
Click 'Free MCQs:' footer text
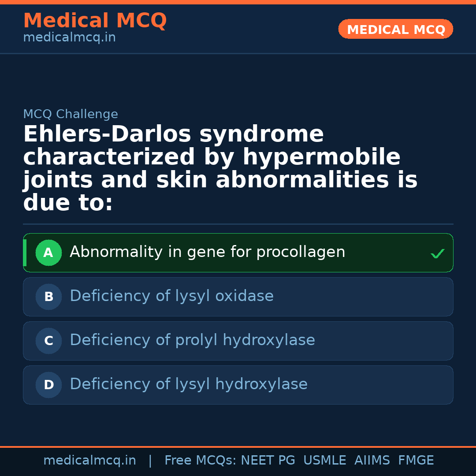coord(200,461)
